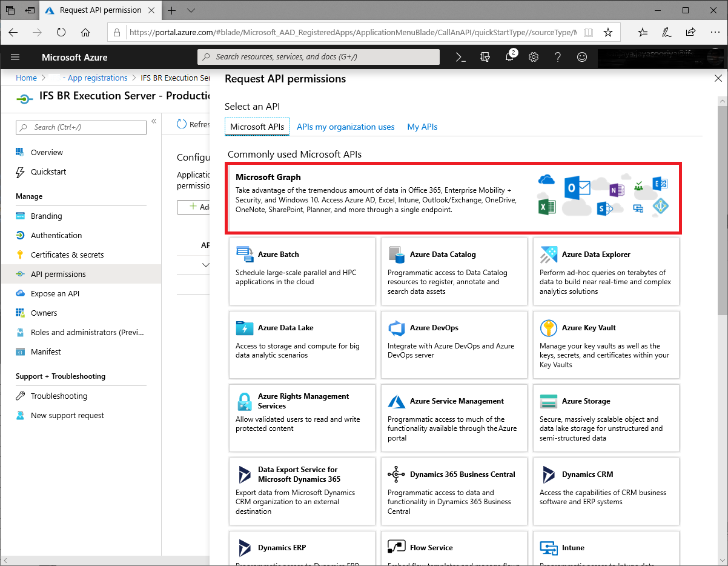The width and height of the screenshot is (728, 566).
Task: Click the help question mark icon
Action: pos(558,57)
